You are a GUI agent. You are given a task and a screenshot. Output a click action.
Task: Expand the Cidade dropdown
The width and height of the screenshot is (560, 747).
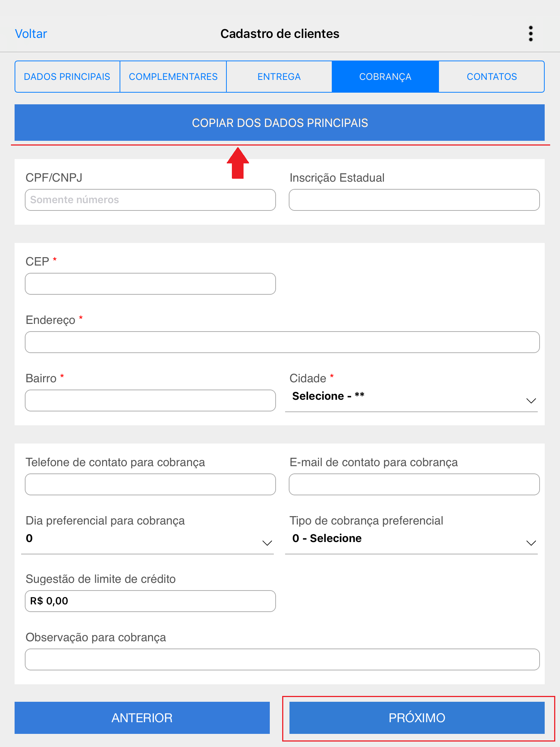(411, 398)
